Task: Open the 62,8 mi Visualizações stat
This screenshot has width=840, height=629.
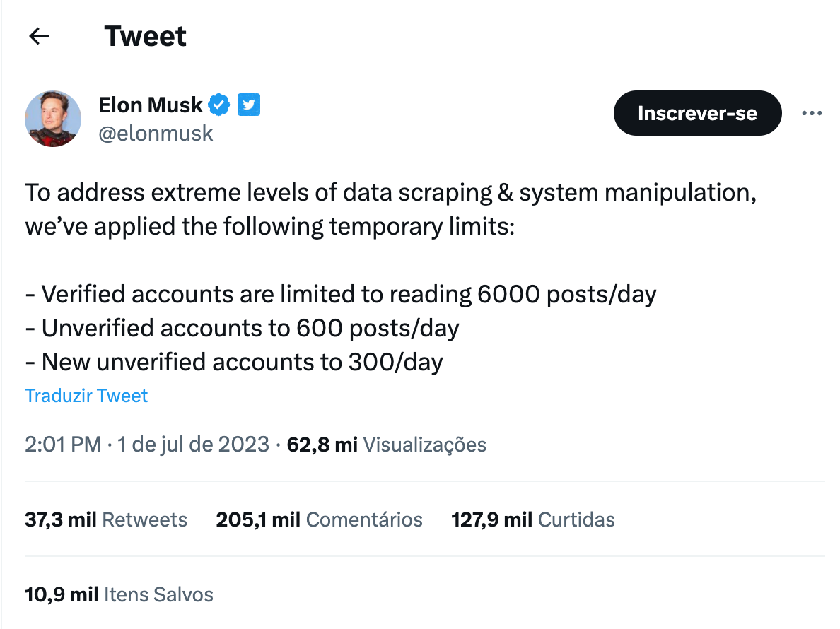Action: pyautogui.click(x=387, y=445)
